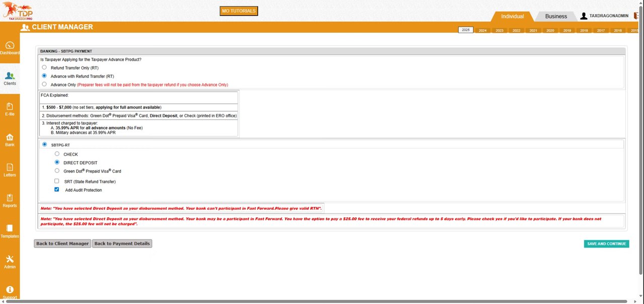Image resolution: width=644 pixels, height=304 pixels.
Task: Open the MO TUTORIALS button
Action: [239, 11]
